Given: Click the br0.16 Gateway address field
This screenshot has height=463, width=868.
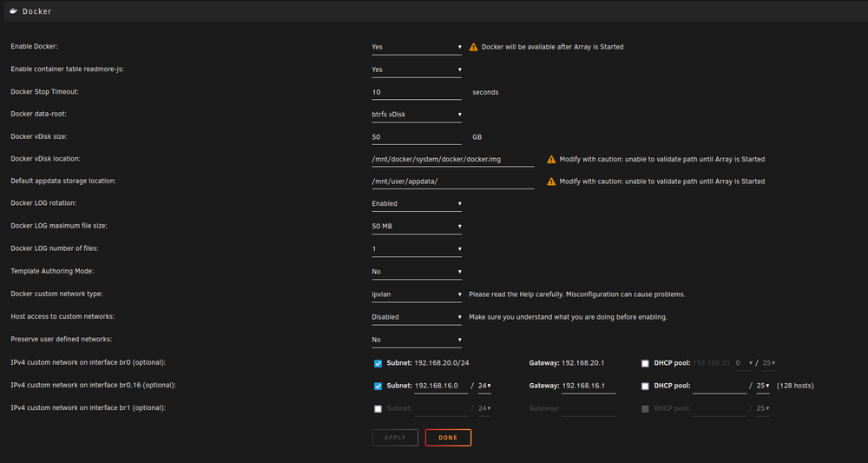Looking at the screenshot, I should pyautogui.click(x=589, y=386).
